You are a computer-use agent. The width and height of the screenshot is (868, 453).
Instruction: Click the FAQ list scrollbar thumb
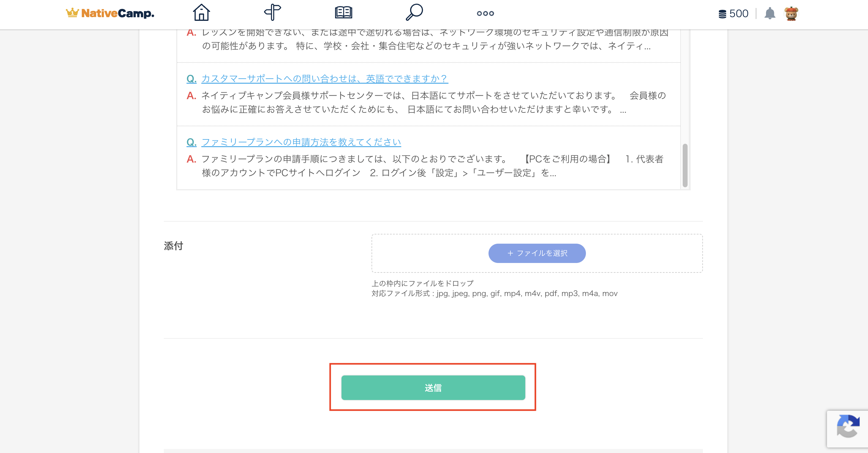click(685, 165)
